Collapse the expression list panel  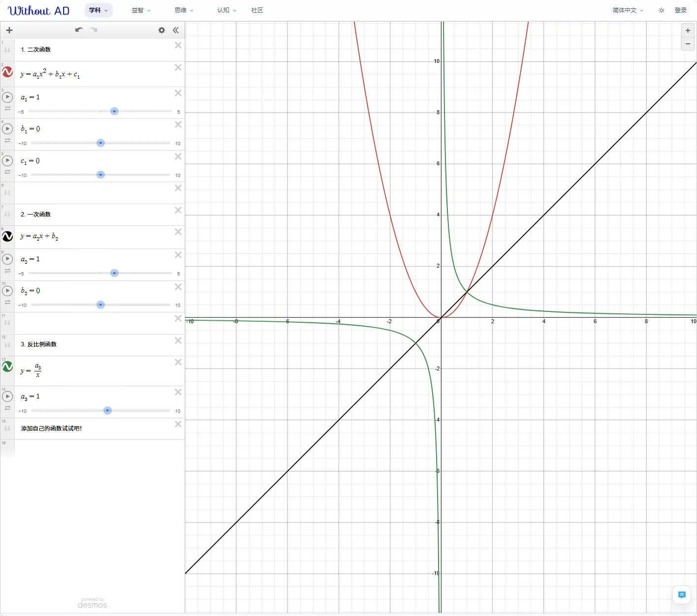click(176, 31)
